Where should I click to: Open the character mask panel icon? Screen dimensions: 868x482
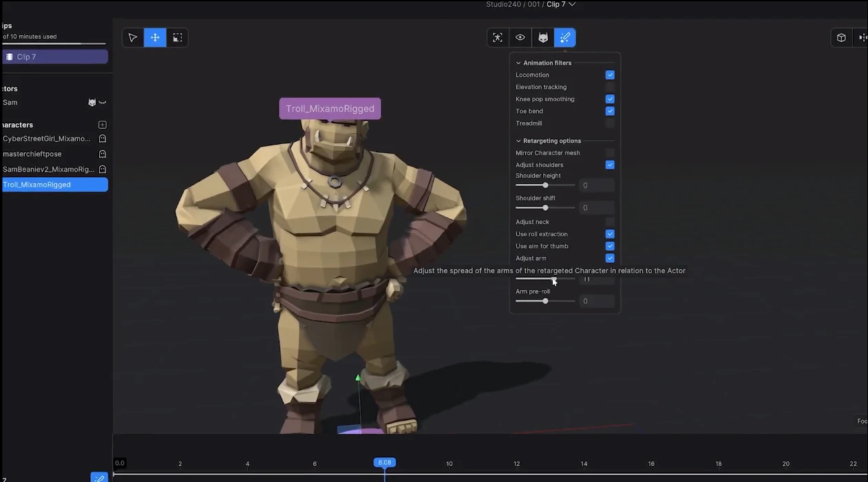click(542, 37)
